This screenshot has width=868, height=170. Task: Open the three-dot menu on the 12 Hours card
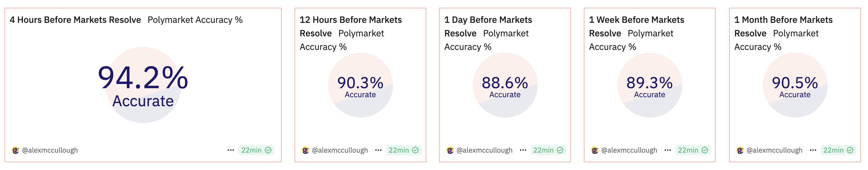tap(378, 150)
